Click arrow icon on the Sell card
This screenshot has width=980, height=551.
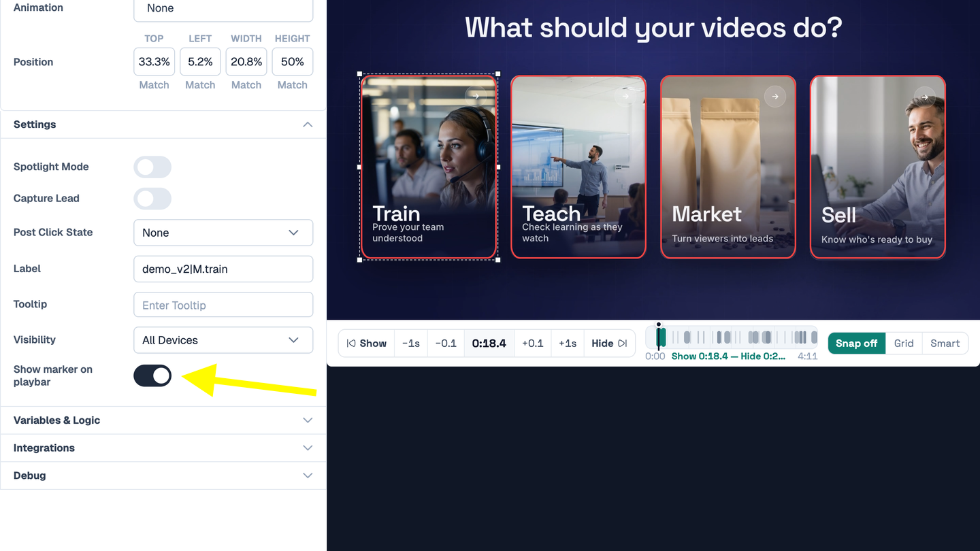[925, 97]
